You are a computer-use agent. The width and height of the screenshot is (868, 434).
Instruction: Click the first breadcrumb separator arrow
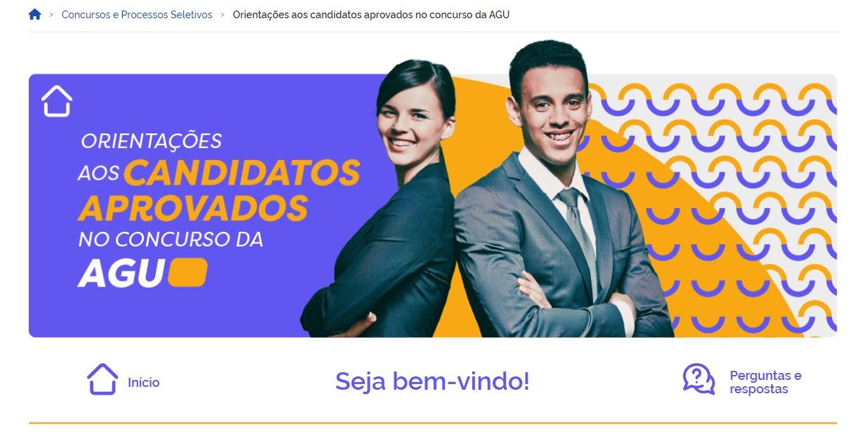pyautogui.click(x=51, y=15)
